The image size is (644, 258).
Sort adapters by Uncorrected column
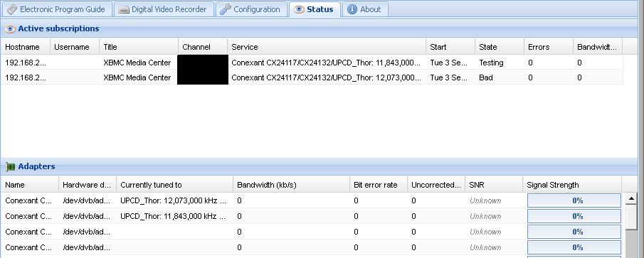(x=436, y=185)
